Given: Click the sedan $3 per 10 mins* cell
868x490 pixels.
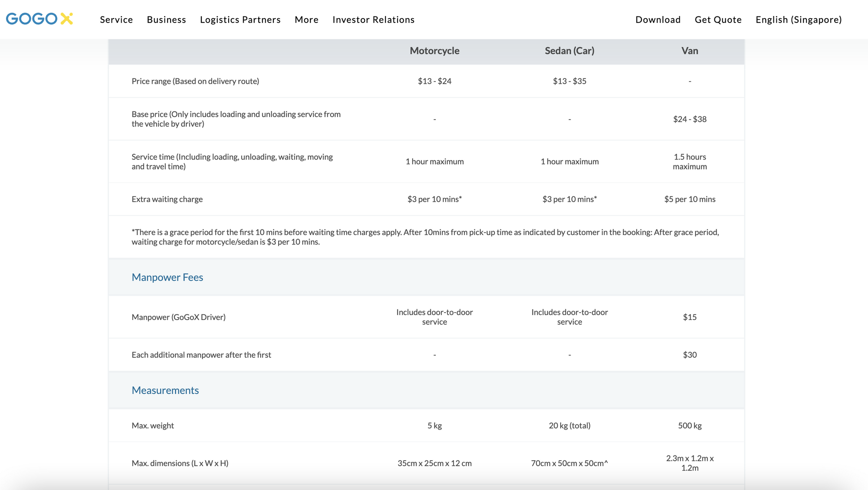Looking at the screenshot, I should point(569,199).
